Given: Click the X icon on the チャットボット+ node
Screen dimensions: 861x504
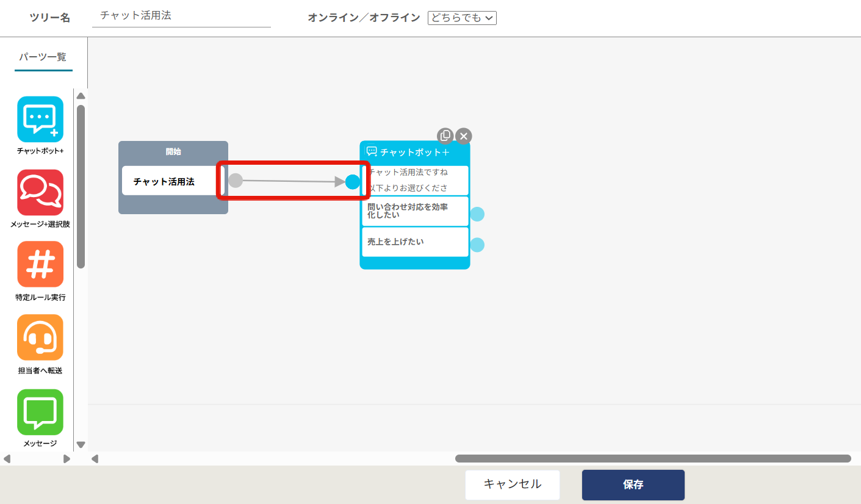Looking at the screenshot, I should (x=464, y=135).
